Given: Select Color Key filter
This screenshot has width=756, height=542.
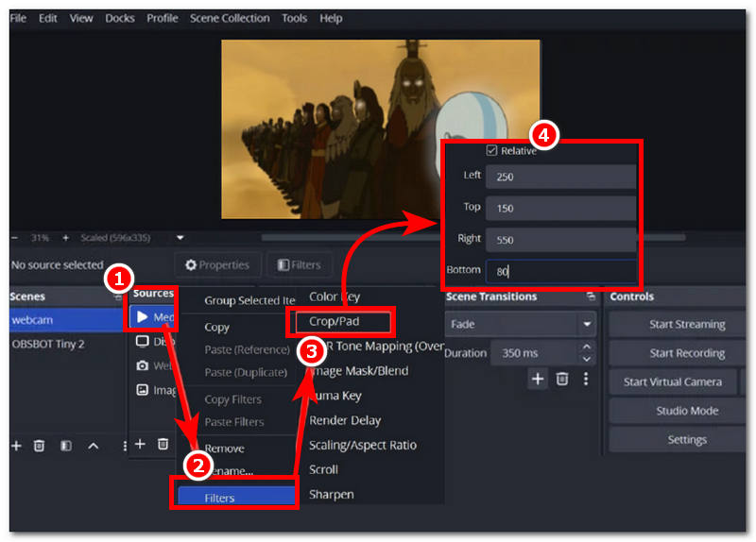Looking at the screenshot, I should pyautogui.click(x=335, y=296).
